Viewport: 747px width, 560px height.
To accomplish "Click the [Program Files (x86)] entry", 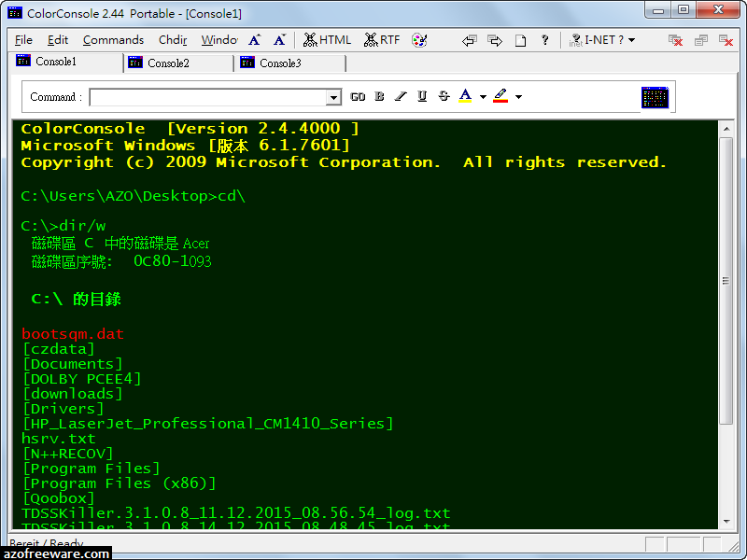I will (120, 483).
